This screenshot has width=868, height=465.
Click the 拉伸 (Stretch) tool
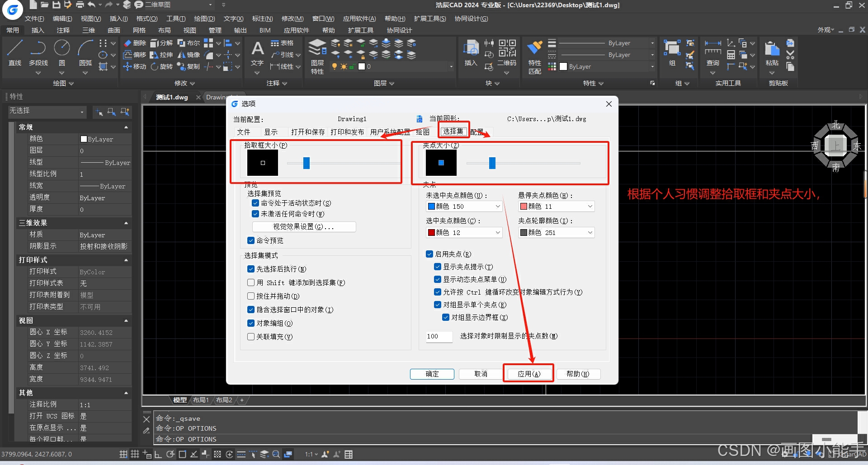[x=161, y=55]
